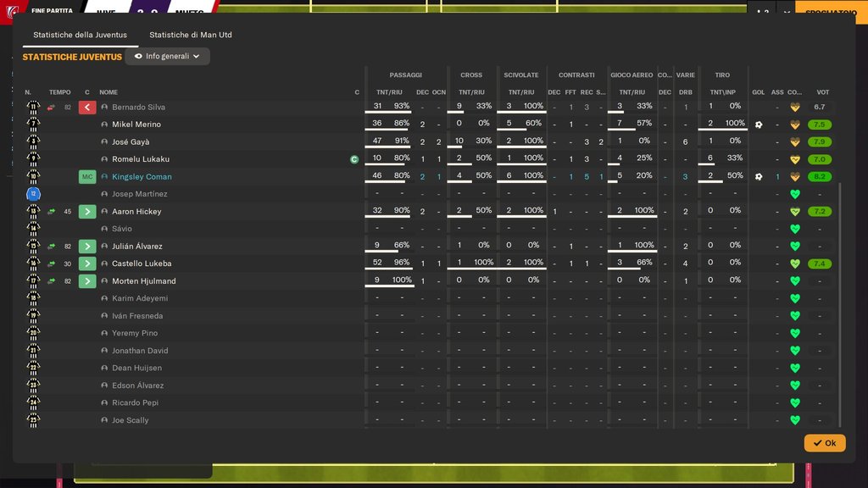This screenshot has width=868, height=488.
Task: Sort by the ASS column header
Action: pyautogui.click(x=777, y=92)
